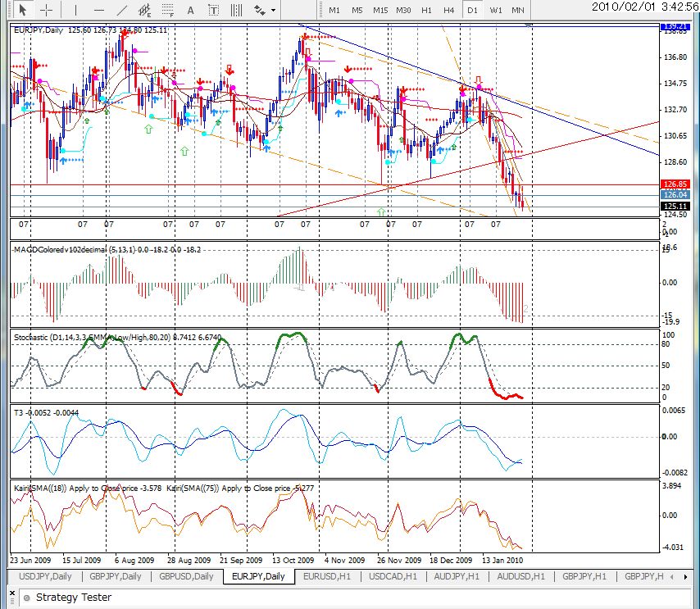Open the AUDJPY,H1 chart tab

(x=457, y=576)
